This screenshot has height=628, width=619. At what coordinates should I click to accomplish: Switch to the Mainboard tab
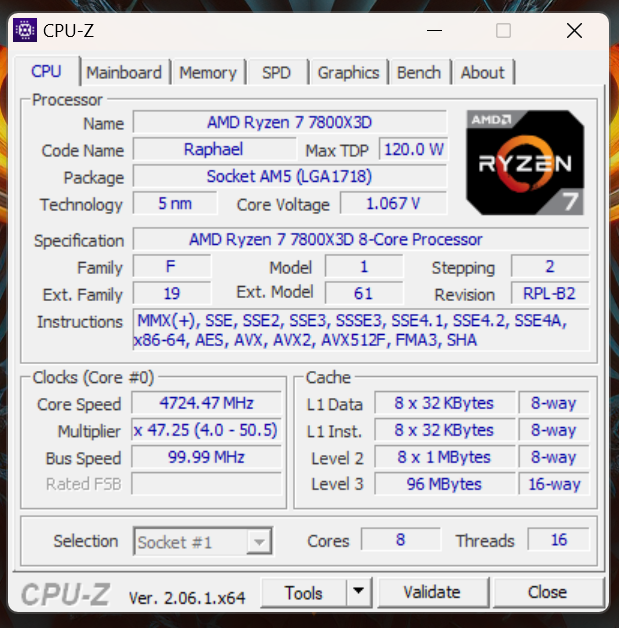pos(124,73)
